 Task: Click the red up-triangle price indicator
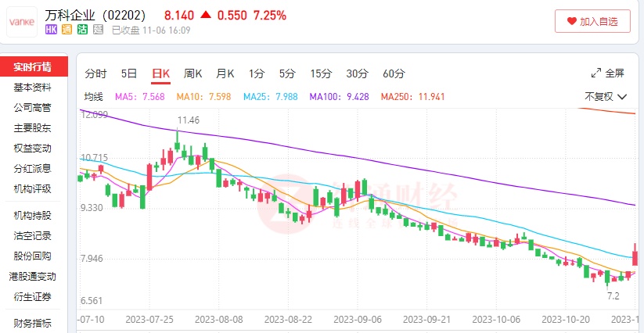(206, 15)
